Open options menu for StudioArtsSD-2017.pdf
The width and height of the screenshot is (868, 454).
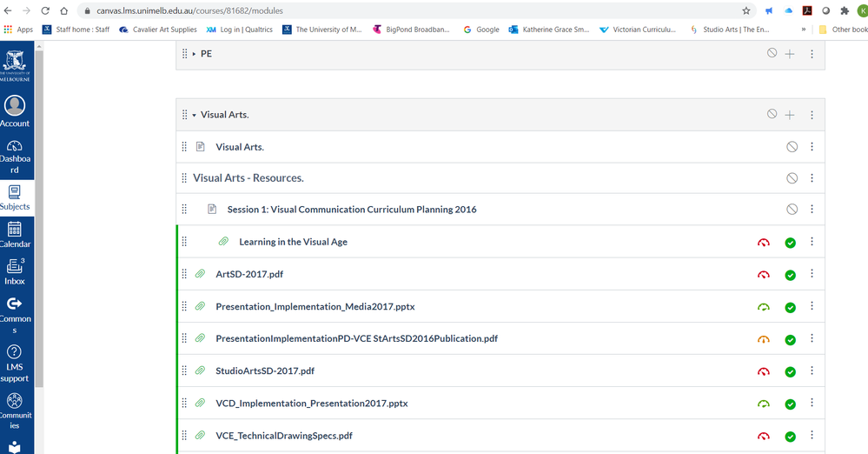[x=812, y=371]
